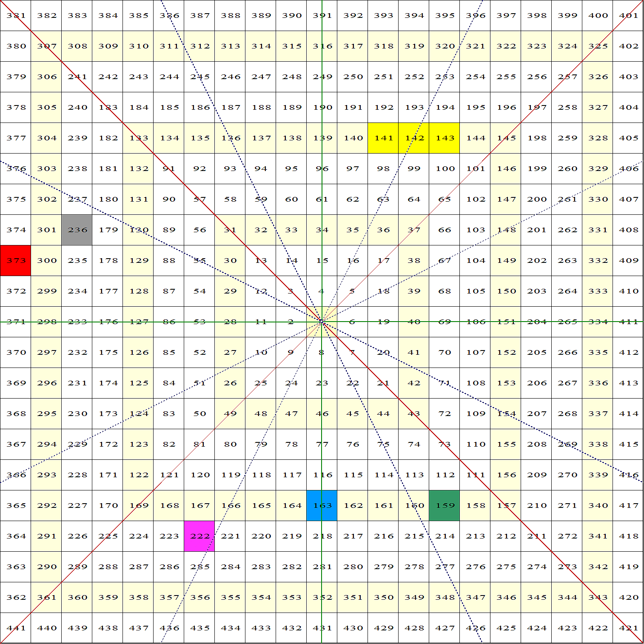
Task: Click cell number 400
Action: [x=597, y=15]
